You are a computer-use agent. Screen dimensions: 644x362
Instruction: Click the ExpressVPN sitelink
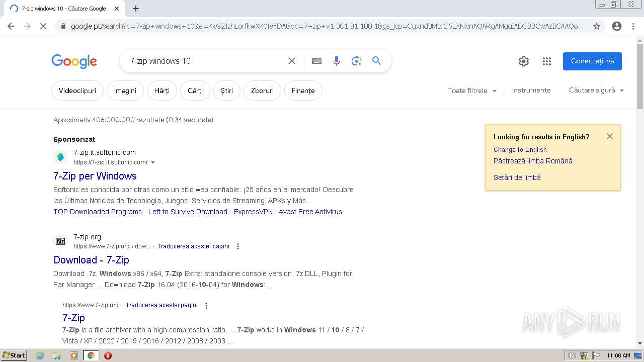tap(253, 212)
